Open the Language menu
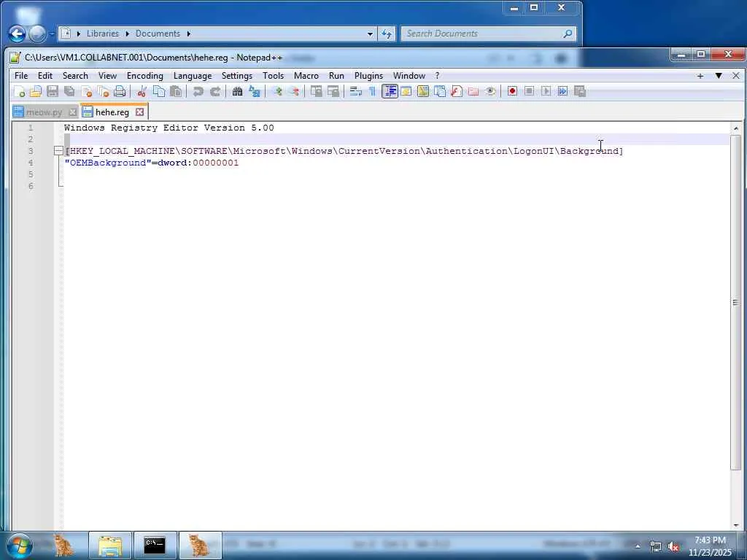The image size is (747, 560). (x=193, y=76)
